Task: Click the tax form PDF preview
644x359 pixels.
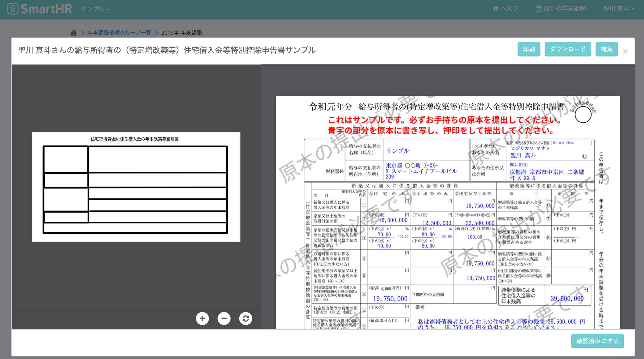Action: pyautogui.click(x=447, y=213)
